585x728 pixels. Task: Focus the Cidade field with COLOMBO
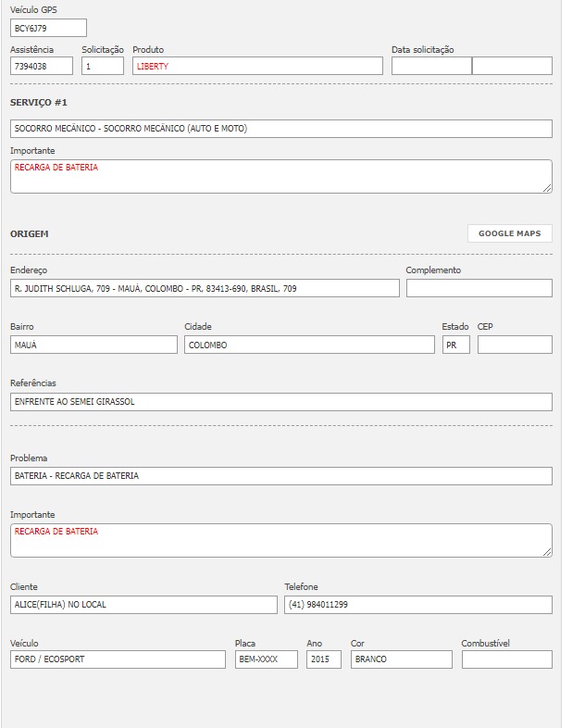coord(309,345)
